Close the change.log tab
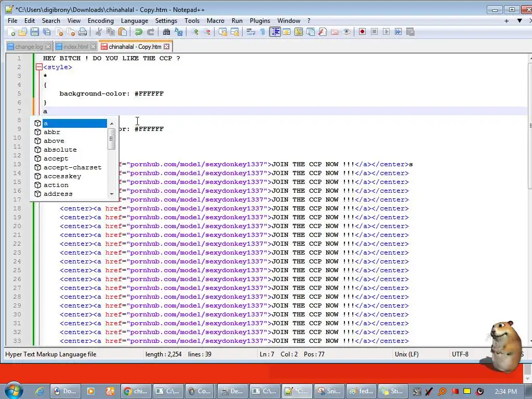The width and height of the screenshot is (532, 399). [48, 46]
